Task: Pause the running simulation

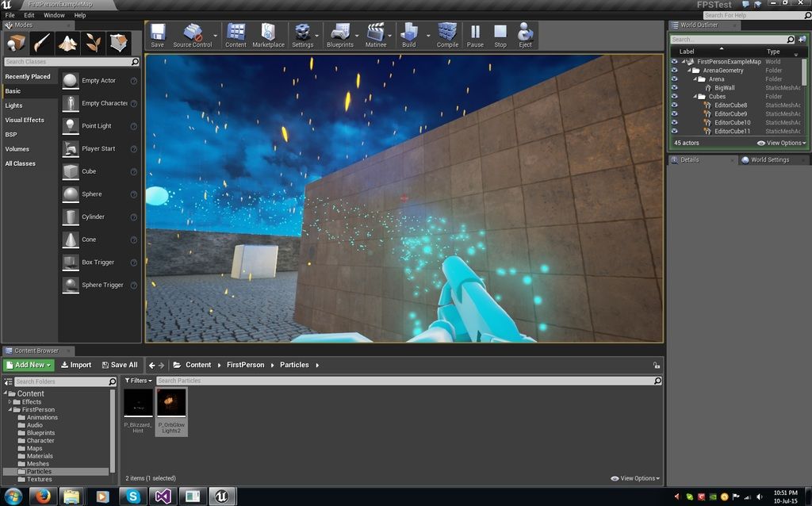Action: pyautogui.click(x=475, y=35)
